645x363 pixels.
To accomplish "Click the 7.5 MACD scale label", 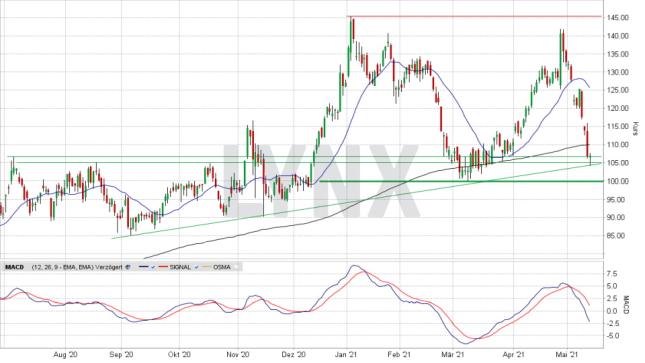I will [x=611, y=273].
